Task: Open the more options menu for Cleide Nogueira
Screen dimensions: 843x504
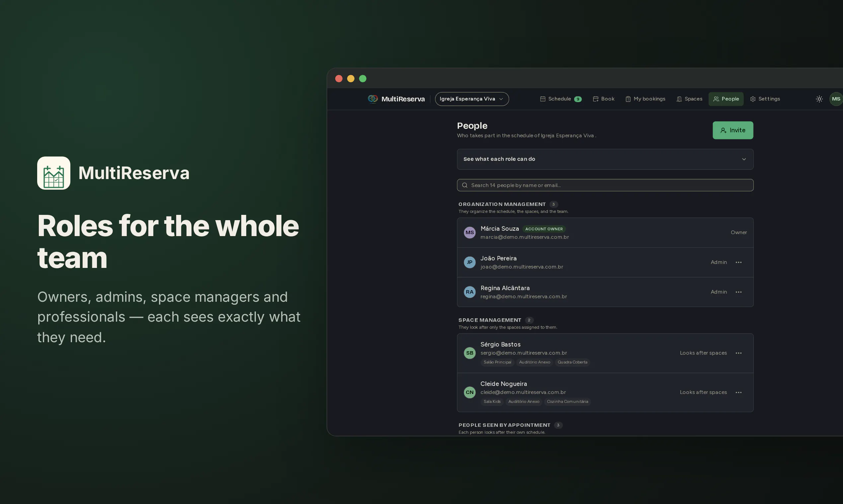Action: pyautogui.click(x=738, y=392)
